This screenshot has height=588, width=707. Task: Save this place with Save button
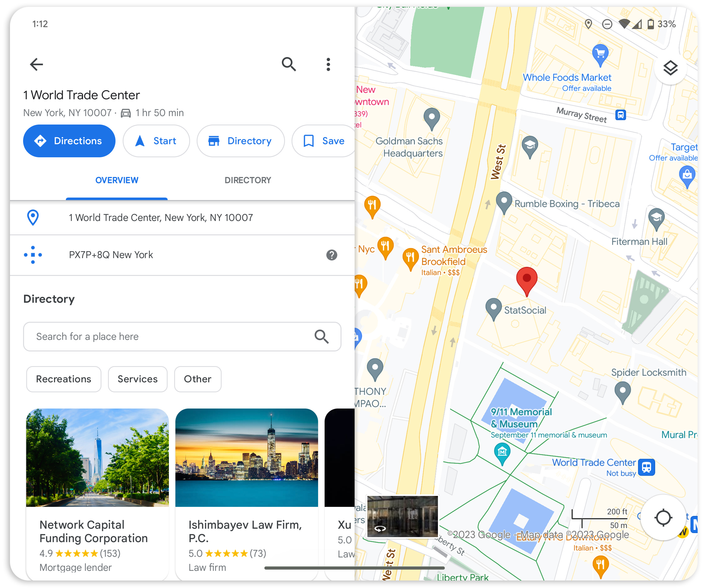click(x=324, y=141)
